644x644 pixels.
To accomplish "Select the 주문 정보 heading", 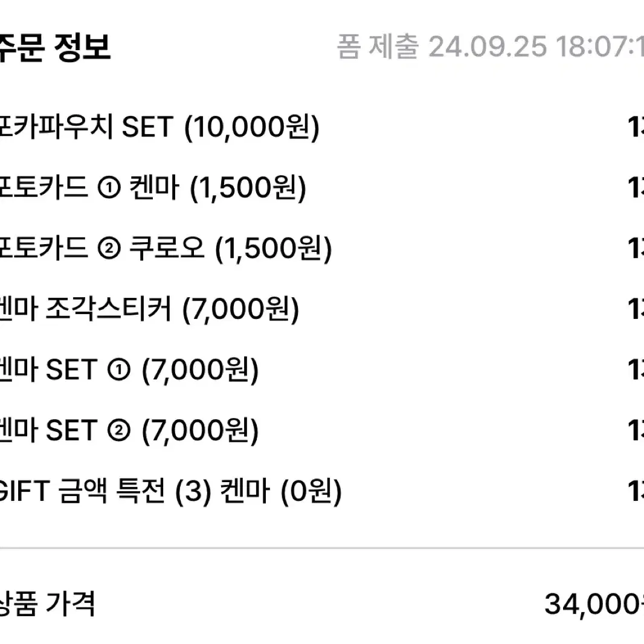I will pos(54,47).
